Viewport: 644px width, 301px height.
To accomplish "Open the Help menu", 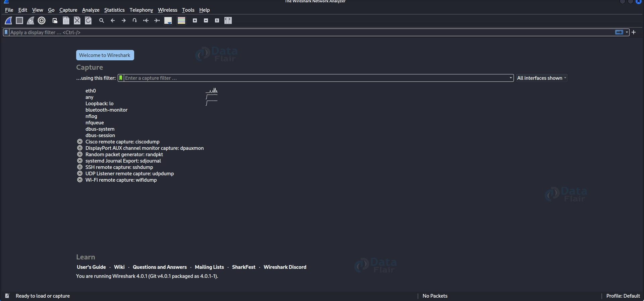I will click(x=204, y=10).
